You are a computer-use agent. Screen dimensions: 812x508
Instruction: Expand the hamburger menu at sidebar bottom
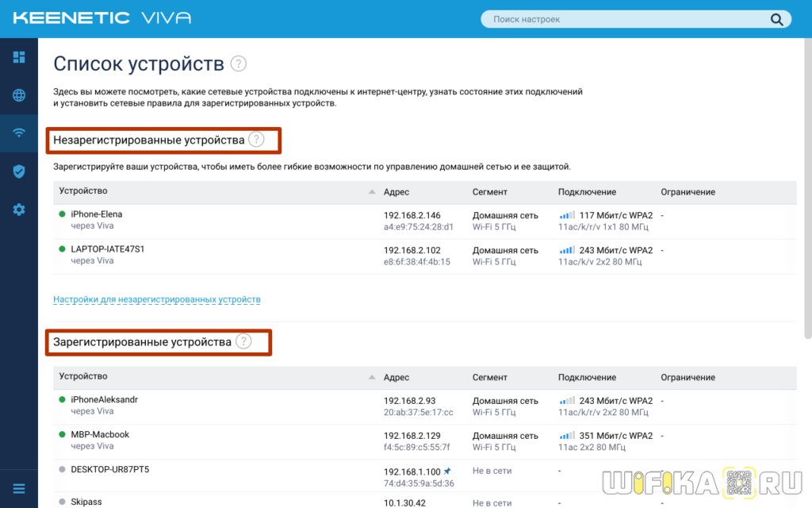[x=19, y=488]
